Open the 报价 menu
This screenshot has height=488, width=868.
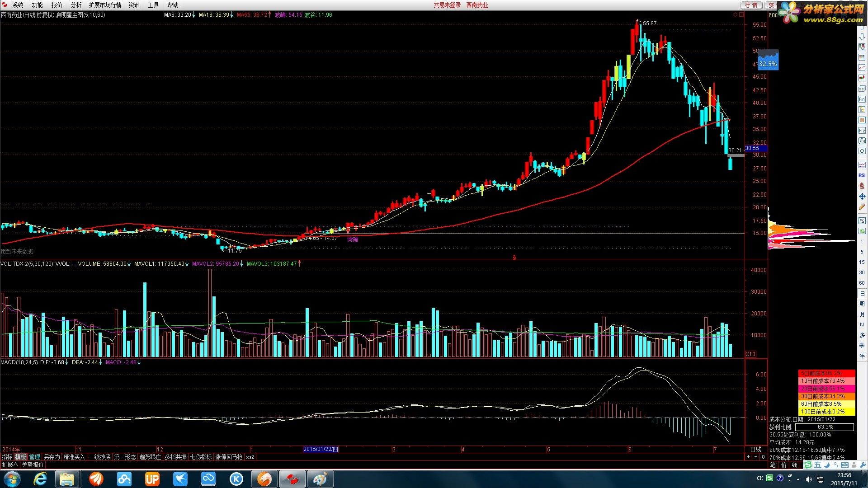[57, 5]
